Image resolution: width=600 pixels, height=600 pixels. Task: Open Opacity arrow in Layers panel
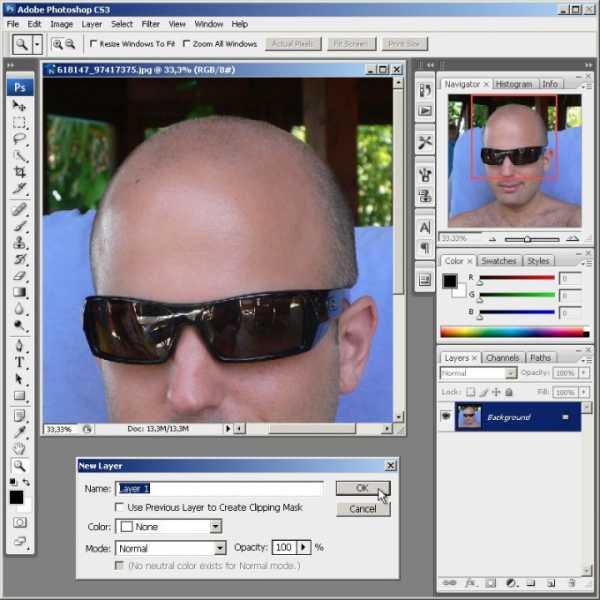[584, 373]
